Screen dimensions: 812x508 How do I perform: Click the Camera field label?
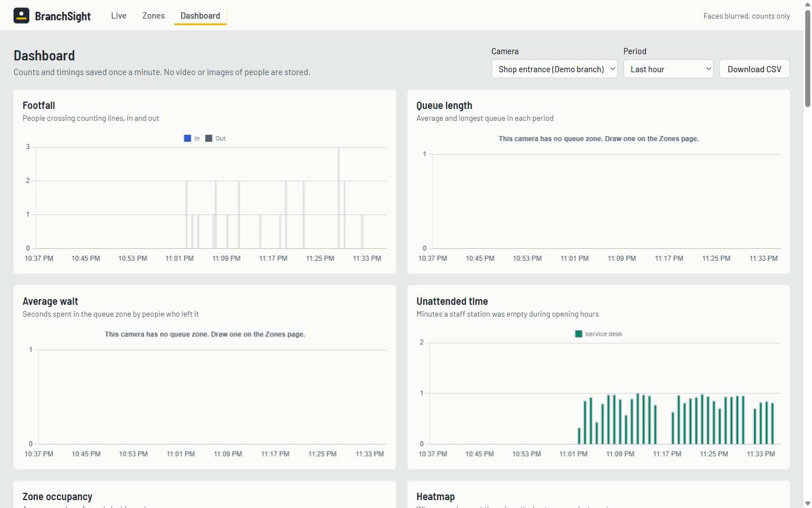[505, 51]
